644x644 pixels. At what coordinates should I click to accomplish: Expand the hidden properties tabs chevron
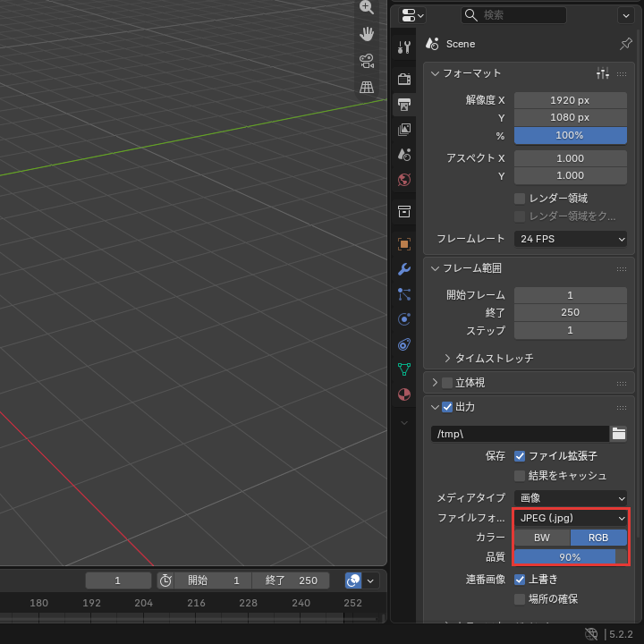click(404, 422)
